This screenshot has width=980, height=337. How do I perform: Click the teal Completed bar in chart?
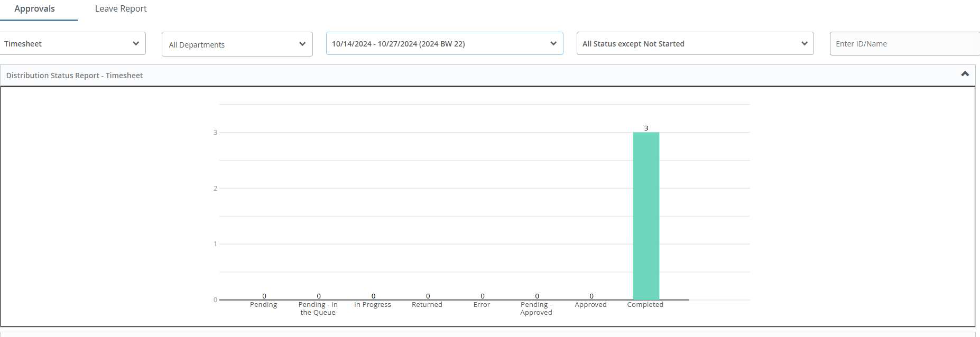646,216
